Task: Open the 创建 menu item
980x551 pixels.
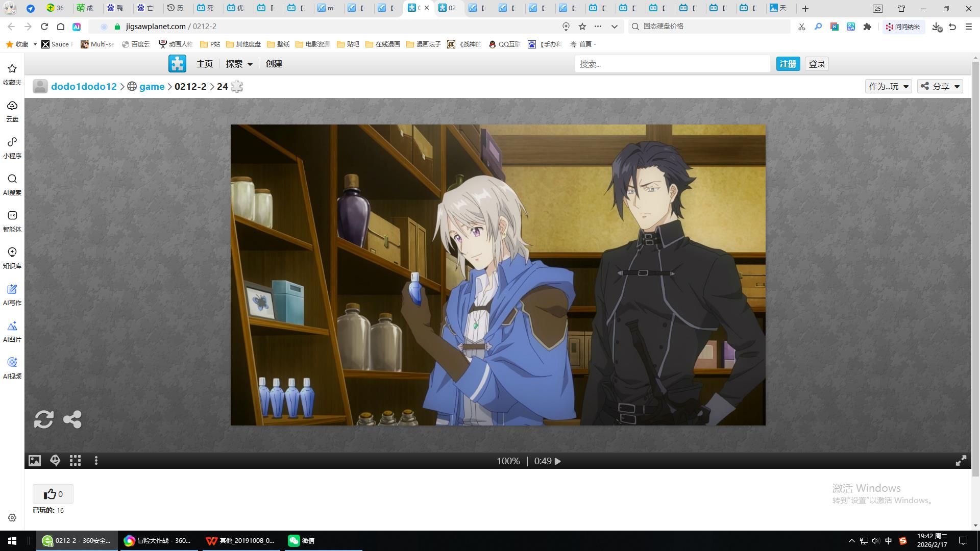Action: [x=274, y=64]
